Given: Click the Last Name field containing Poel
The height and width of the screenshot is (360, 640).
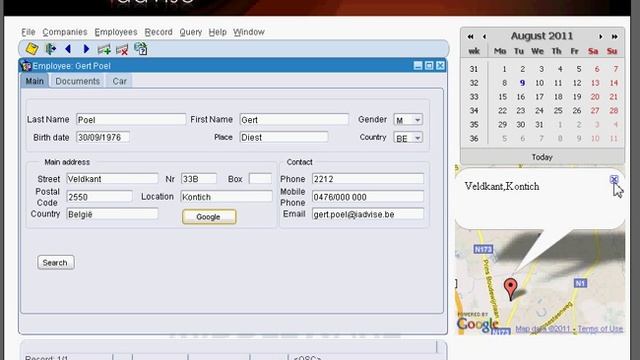Looking at the screenshot, I should (x=131, y=120).
